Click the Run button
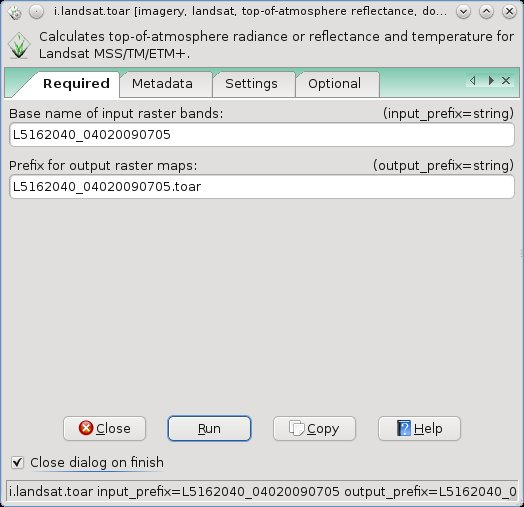524x507 pixels. click(209, 428)
